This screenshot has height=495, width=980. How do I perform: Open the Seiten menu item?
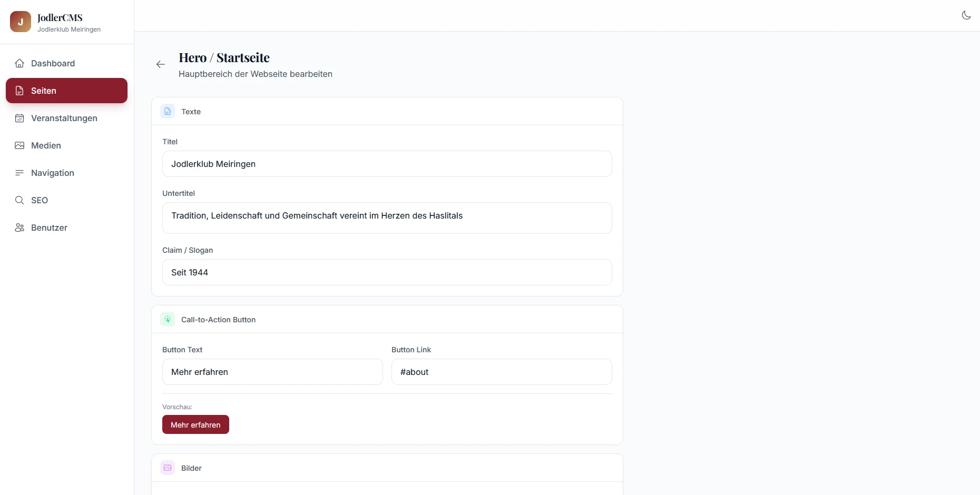click(x=66, y=91)
